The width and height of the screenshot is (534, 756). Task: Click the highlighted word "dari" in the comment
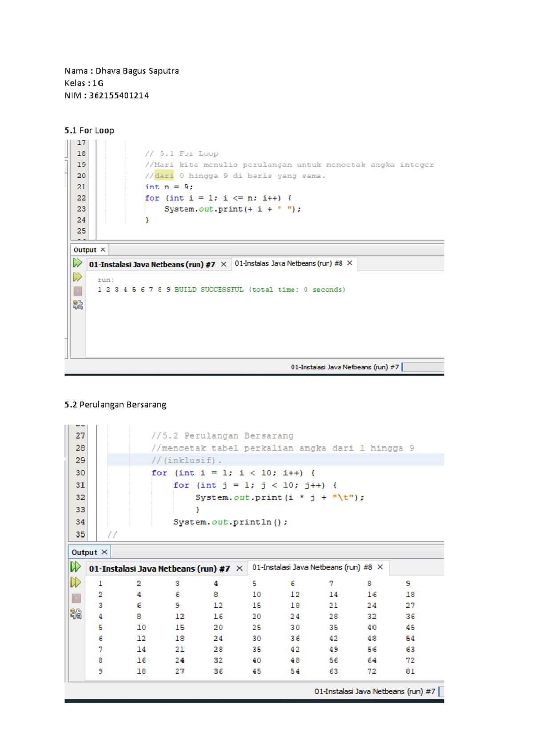(x=164, y=176)
